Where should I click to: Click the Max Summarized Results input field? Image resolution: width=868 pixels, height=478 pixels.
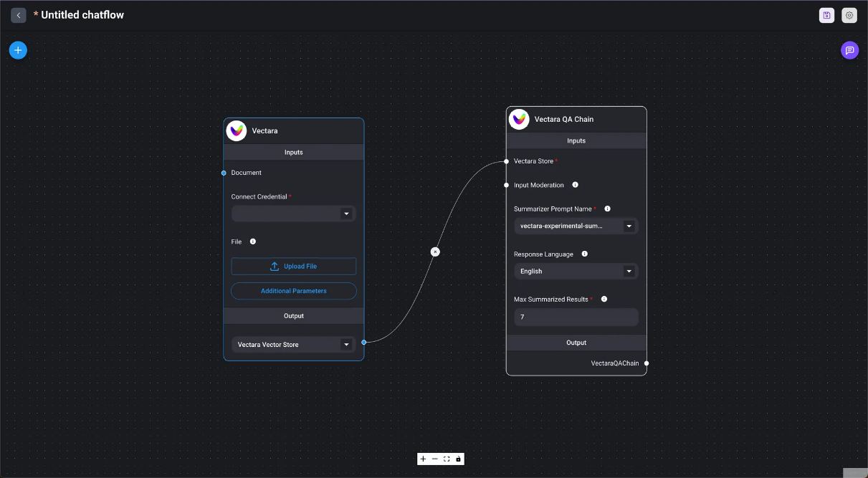pos(576,317)
